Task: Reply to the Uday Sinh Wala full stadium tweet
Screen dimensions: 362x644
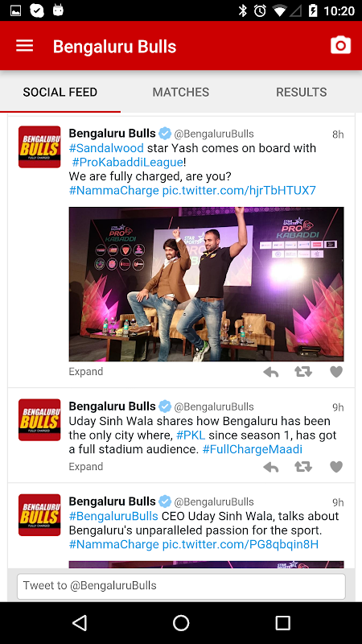Action: tap(271, 467)
